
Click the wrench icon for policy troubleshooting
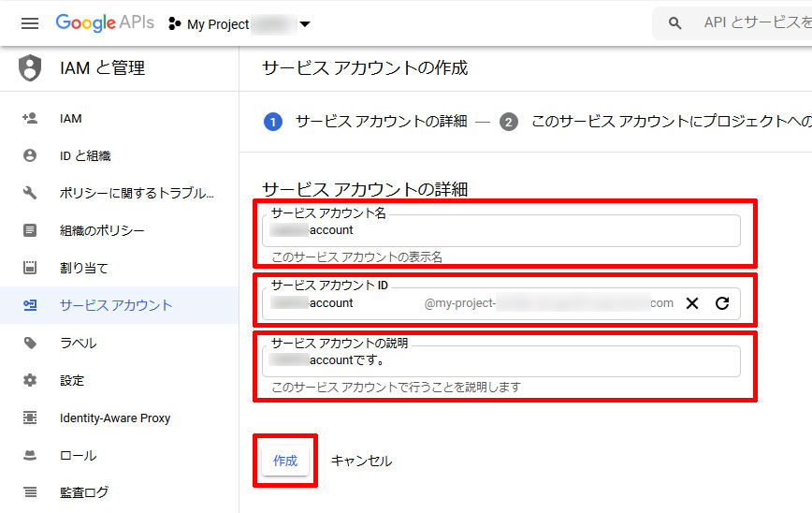[x=30, y=193]
